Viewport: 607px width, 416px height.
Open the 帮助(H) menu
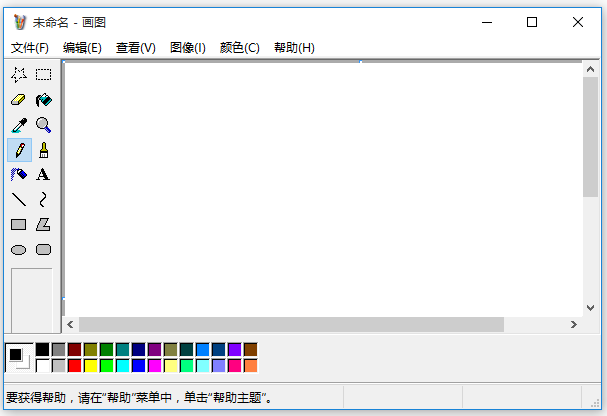point(294,48)
